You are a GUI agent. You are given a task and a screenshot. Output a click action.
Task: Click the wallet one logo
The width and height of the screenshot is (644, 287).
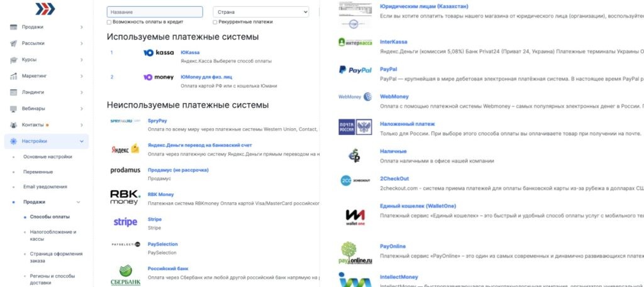355,217
